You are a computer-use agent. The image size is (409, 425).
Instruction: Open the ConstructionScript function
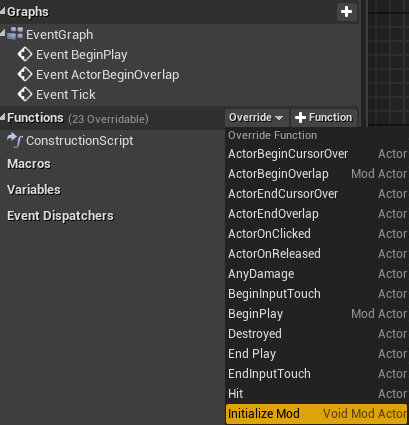pos(80,141)
